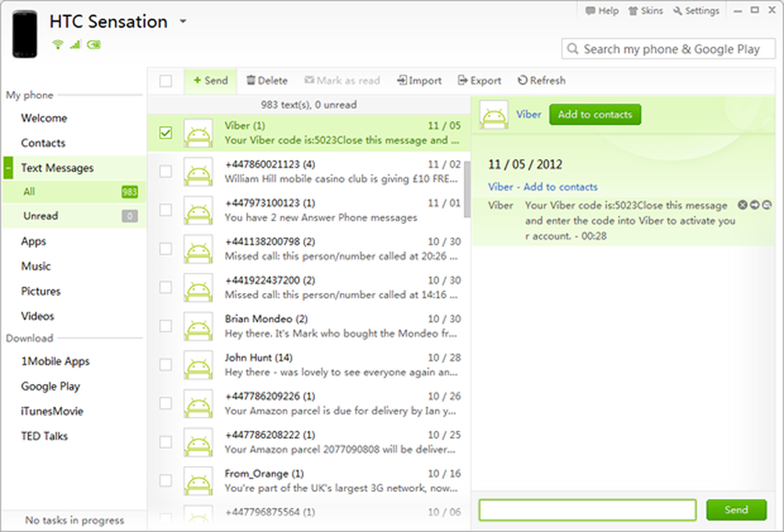Open the William Hill casino message conversation

coord(309,172)
